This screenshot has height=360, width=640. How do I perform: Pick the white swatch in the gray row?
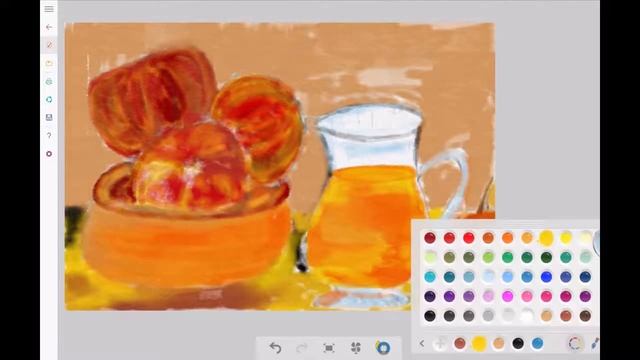coord(527,316)
